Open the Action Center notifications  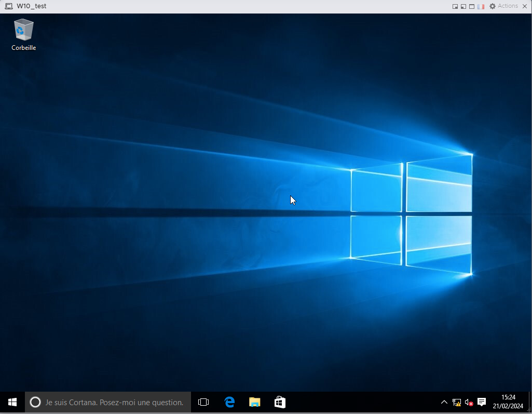tap(482, 402)
